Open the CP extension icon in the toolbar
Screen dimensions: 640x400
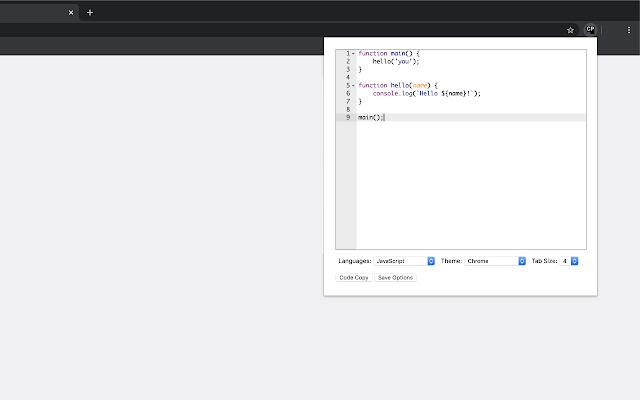[590, 29]
